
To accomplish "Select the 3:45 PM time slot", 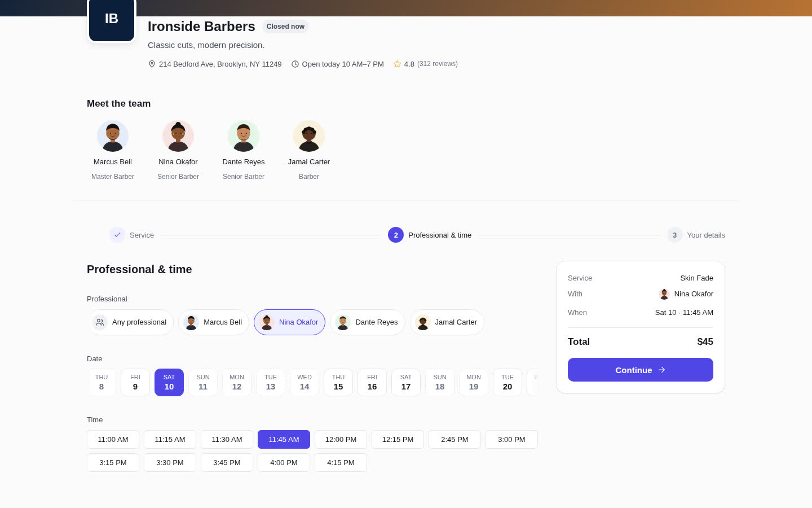I will click(x=227, y=462).
